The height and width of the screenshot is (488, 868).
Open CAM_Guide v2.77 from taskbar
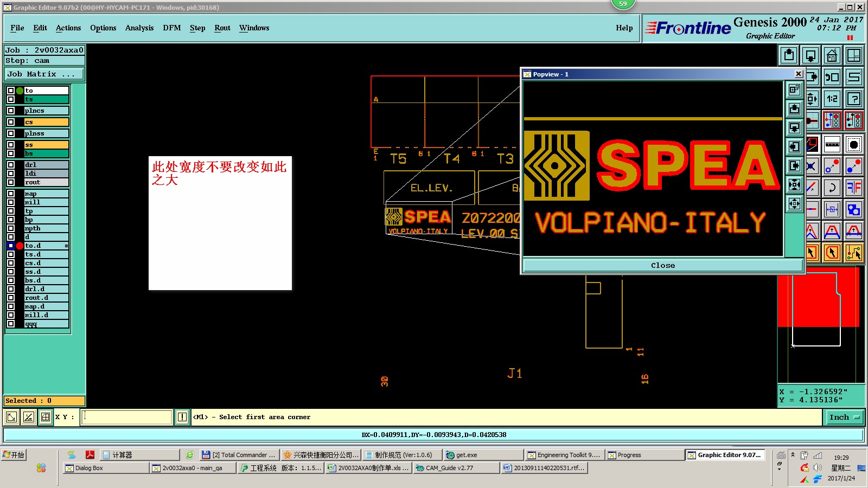[456, 468]
